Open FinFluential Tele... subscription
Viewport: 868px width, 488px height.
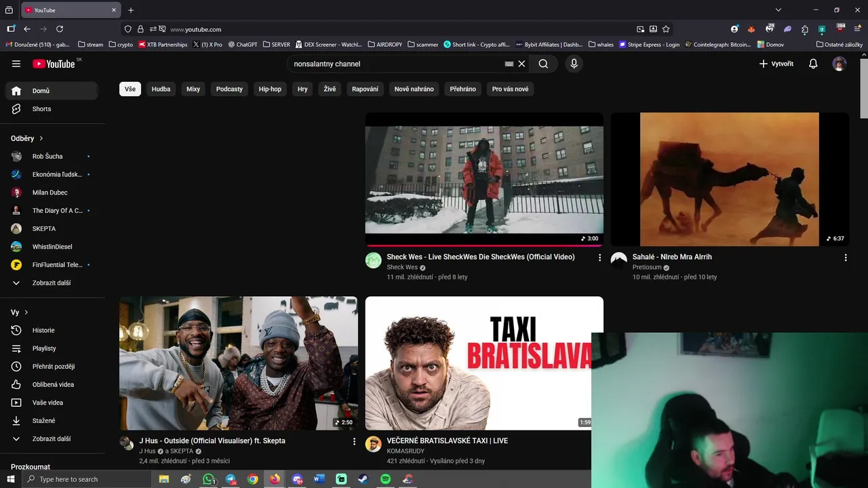[52, 265]
